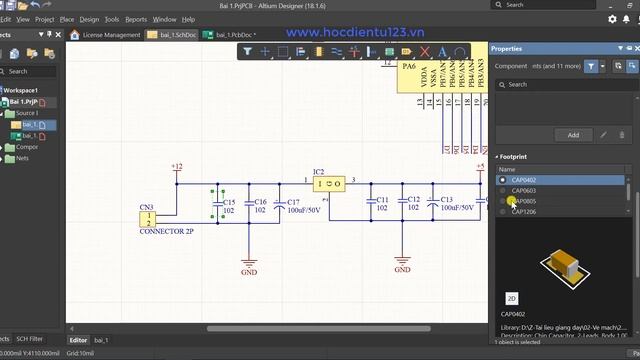This screenshot has height=360, width=640.
Task: Click the folder settings icon in Projects panel
Action: click(49, 53)
